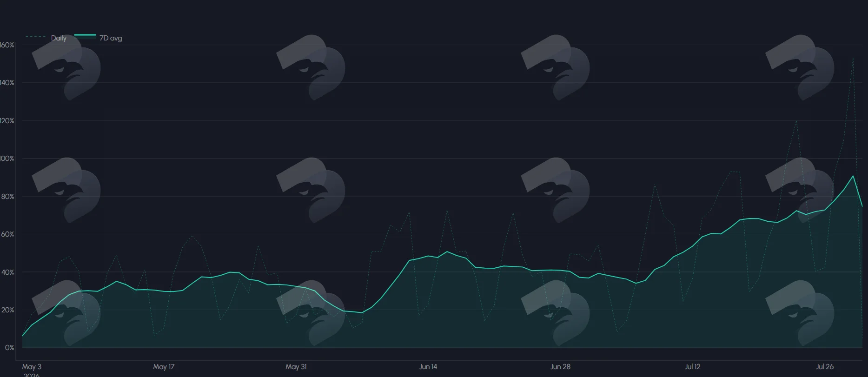Toggle the 7D avg series legend entry

click(99, 38)
